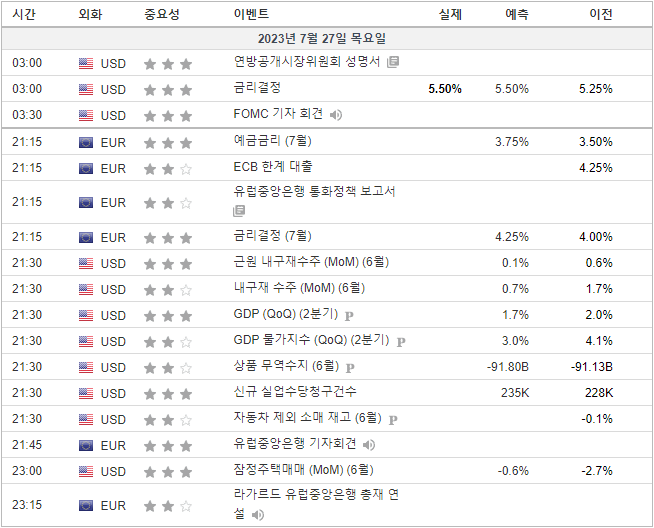Viewport: 654px width, 528px height.
Task: Open the 신규 실업수당청구건수 event details
Action: pos(294,392)
